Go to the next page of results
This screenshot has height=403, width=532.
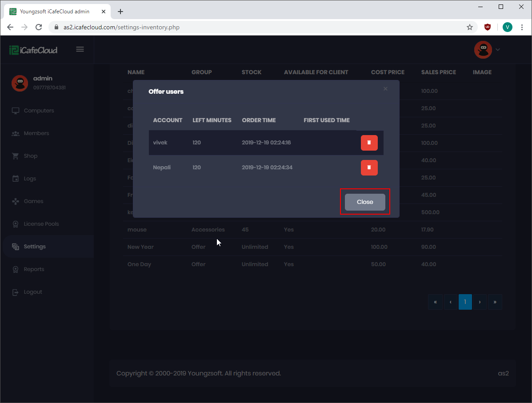pos(480,302)
